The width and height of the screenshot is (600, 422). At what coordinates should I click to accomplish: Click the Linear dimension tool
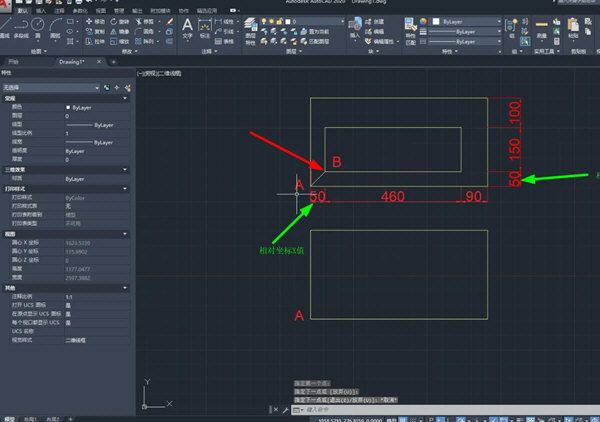224,21
